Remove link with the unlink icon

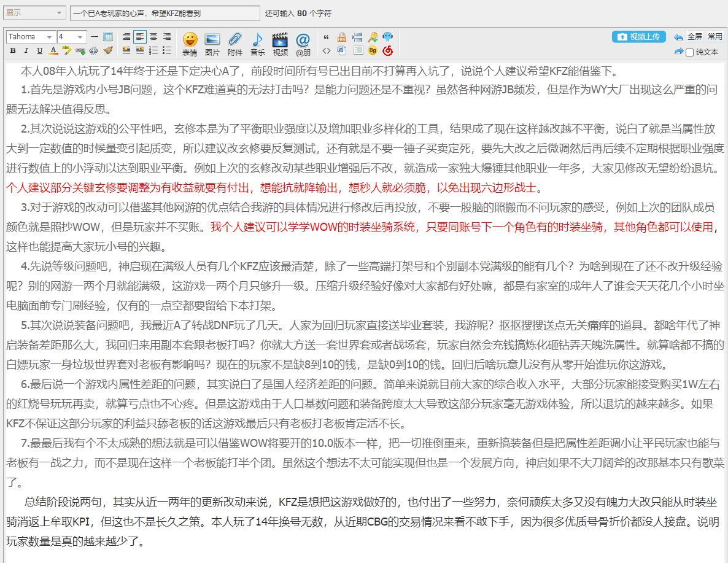click(94, 50)
